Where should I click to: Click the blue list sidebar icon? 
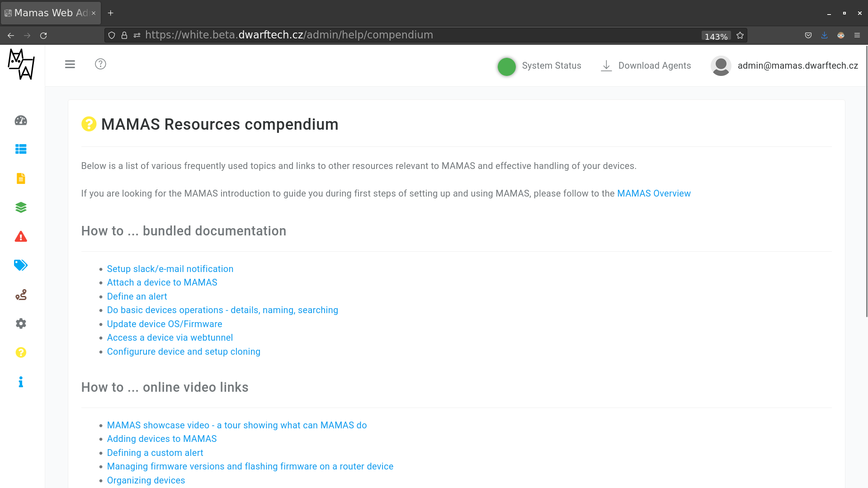pyautogui.click(x=21, y=149)
